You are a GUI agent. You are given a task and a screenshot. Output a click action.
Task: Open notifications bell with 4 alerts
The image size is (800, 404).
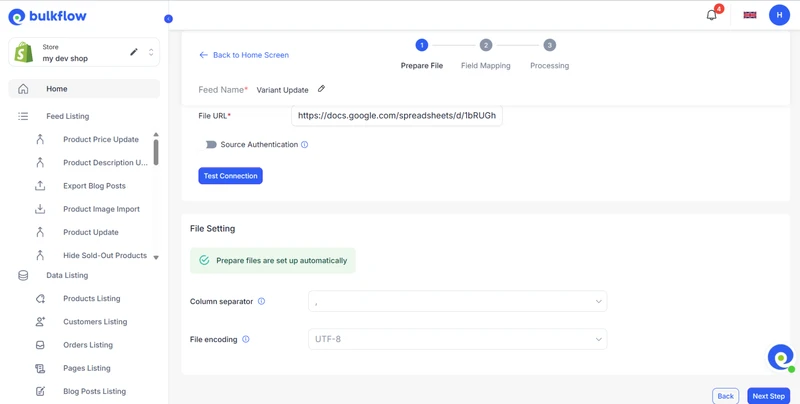tap(712, 15)
